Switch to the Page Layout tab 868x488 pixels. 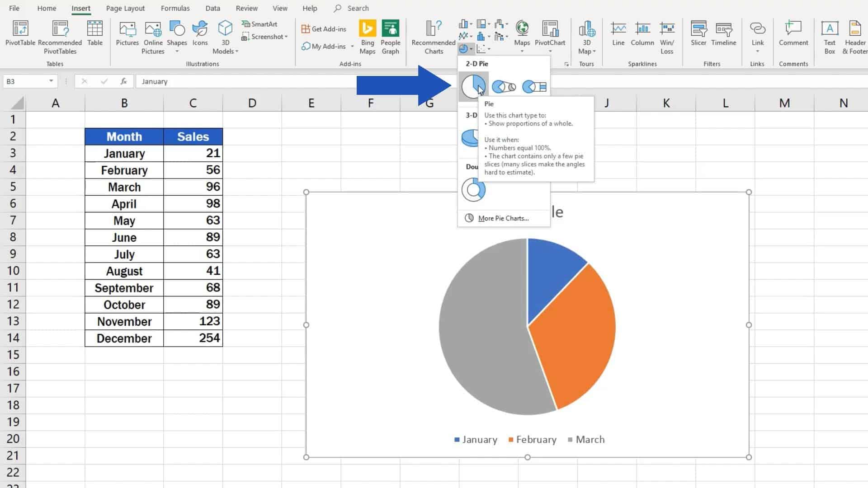pyautogui.click(x=125, y=8)
